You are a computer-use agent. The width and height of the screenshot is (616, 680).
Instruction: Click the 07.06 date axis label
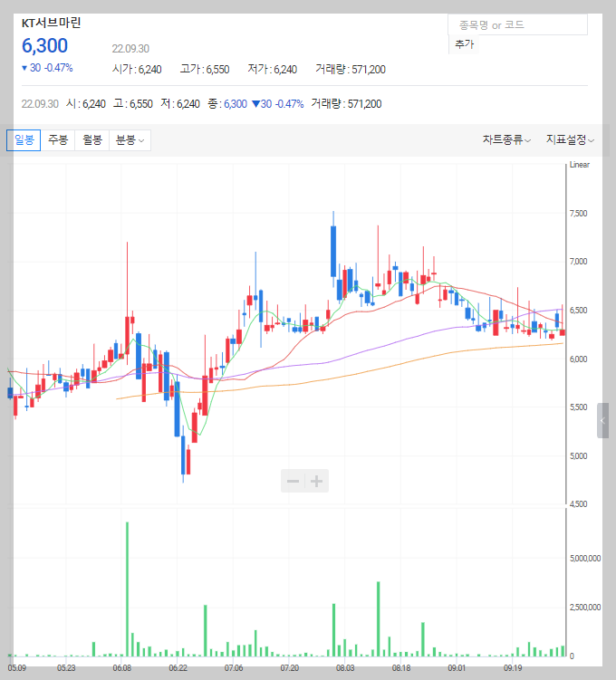click(x=234, y=668)
